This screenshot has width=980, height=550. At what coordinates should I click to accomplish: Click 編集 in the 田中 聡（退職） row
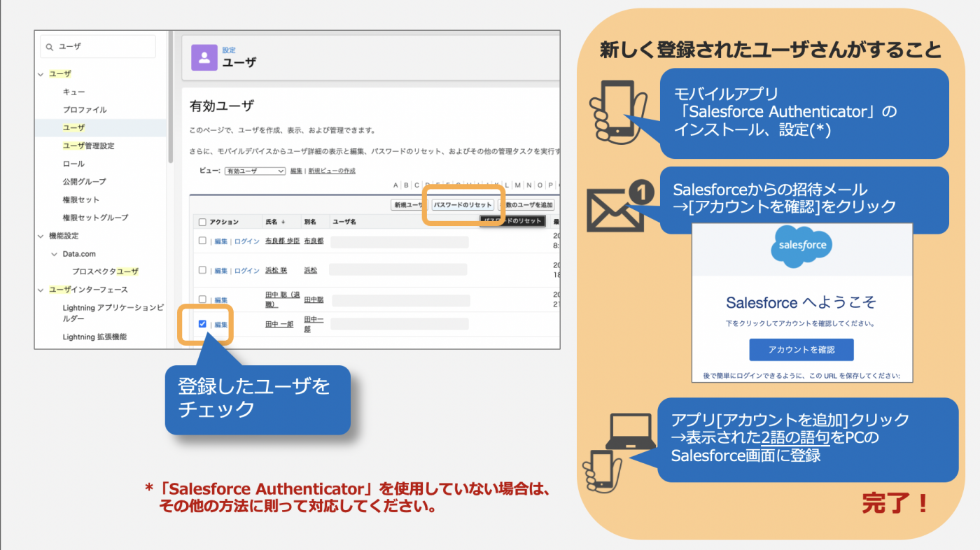[x=220, y=300]
